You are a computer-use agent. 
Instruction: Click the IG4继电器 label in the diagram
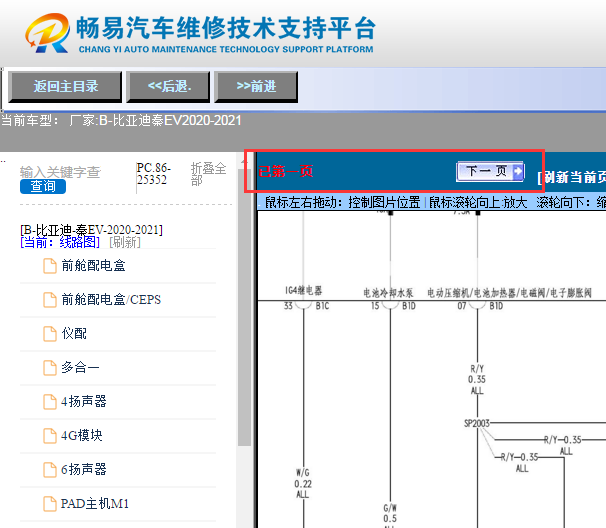click(x=303, y=291)
